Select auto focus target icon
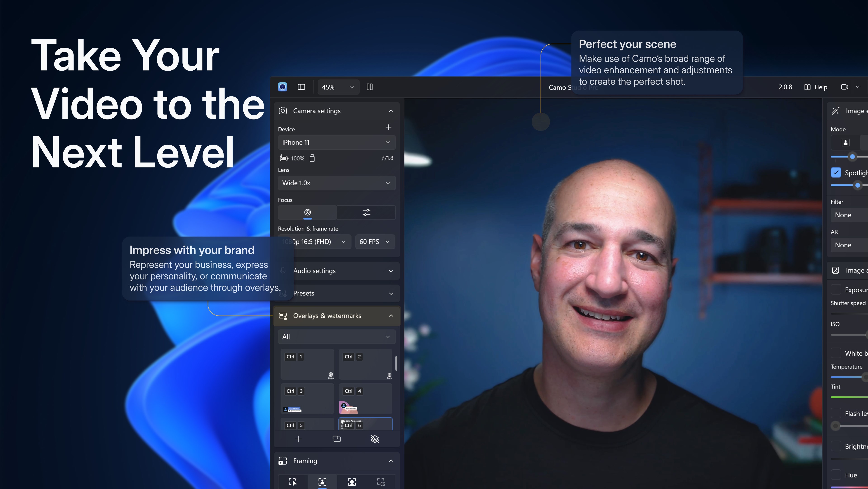This screenshot has height=489, width=868. (x=307, y=212)
